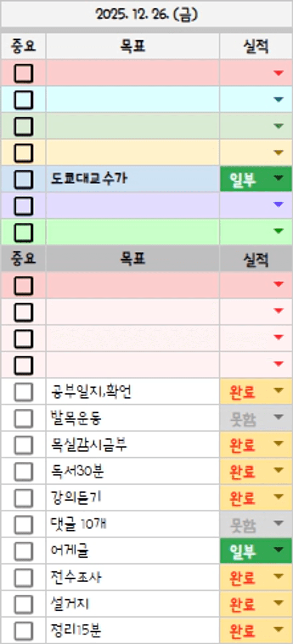Click the empty cyan goal cell

[x=132, y=100]
